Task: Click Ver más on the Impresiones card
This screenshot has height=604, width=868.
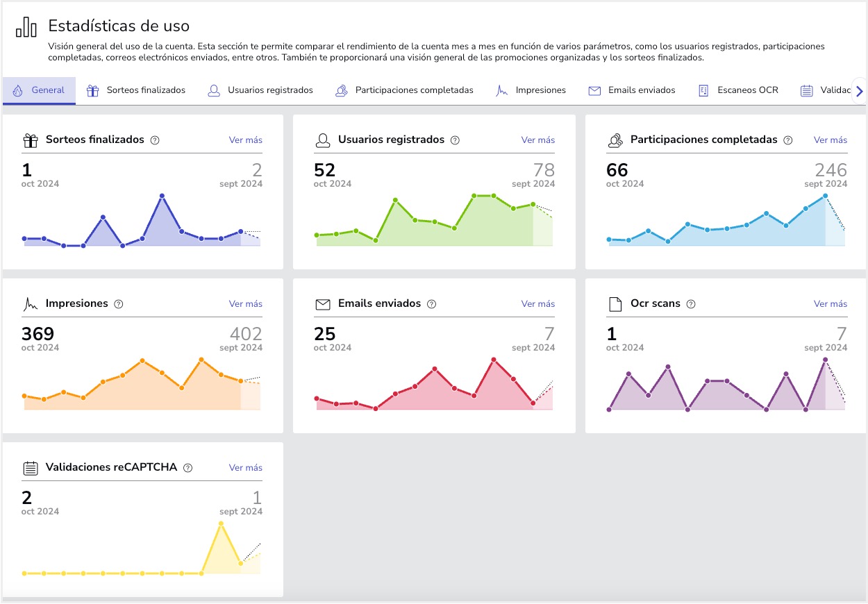Action: (245, 304)
